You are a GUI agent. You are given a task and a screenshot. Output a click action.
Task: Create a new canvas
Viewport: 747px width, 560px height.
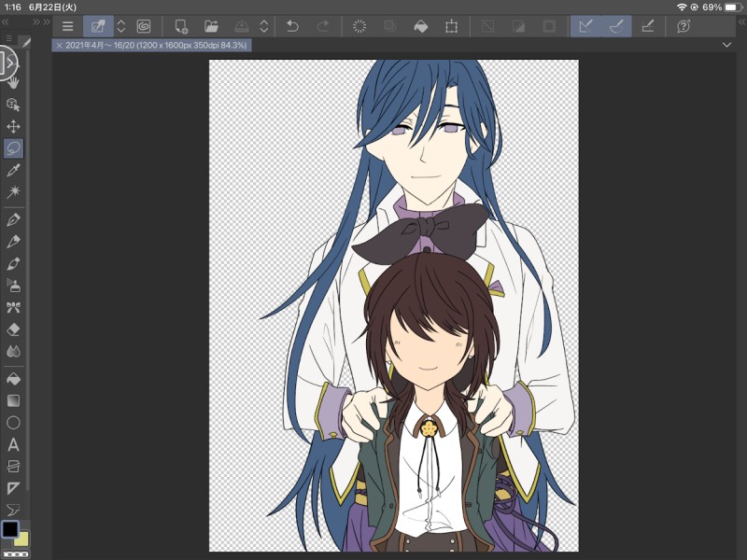181,26
